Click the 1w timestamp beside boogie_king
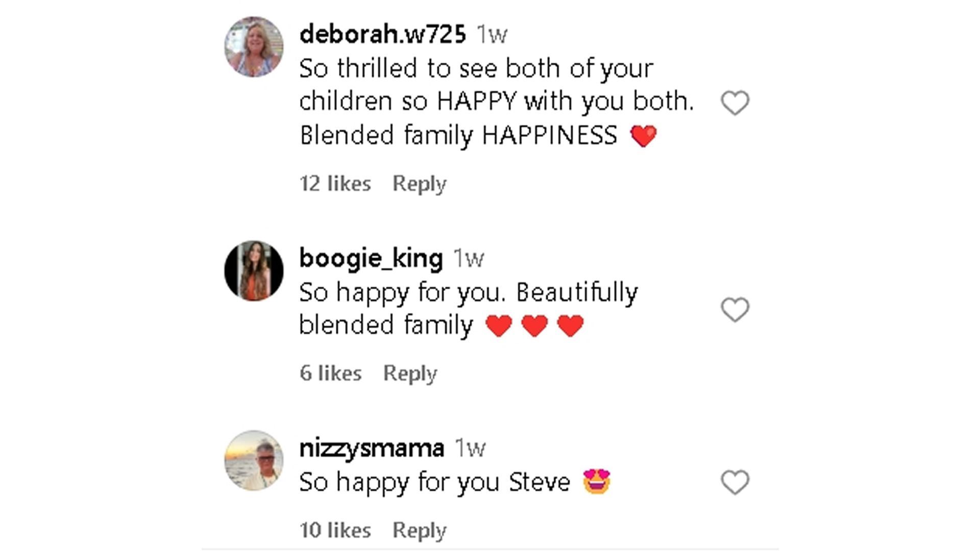The image size is (980, 551). pos(469,259)
